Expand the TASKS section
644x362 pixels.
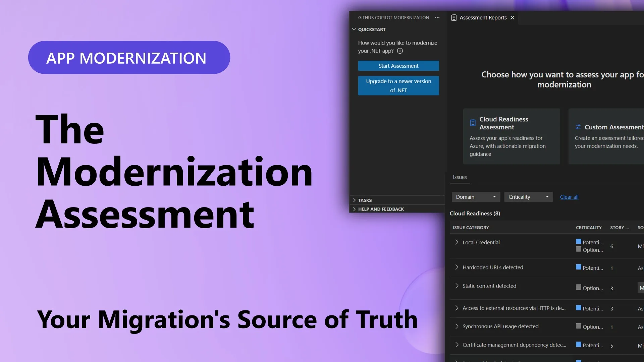(x=355, y=200)
